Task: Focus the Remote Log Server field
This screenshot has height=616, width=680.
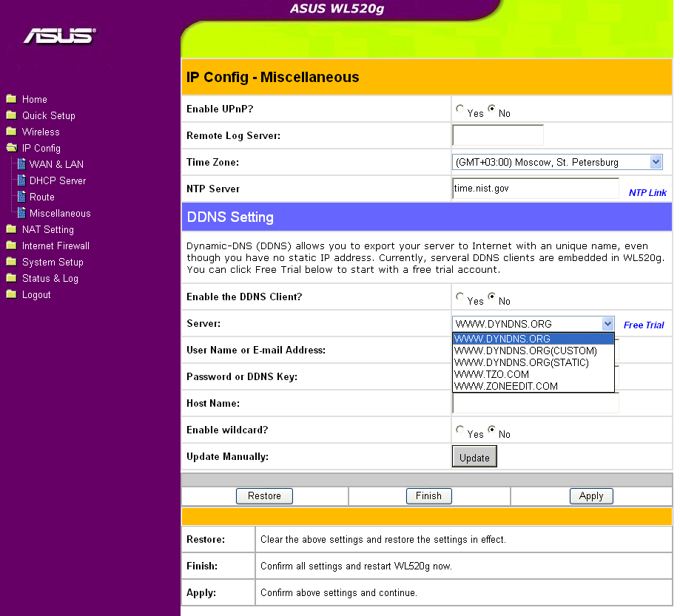Action: pyautogui.click(x=498, y=135)
